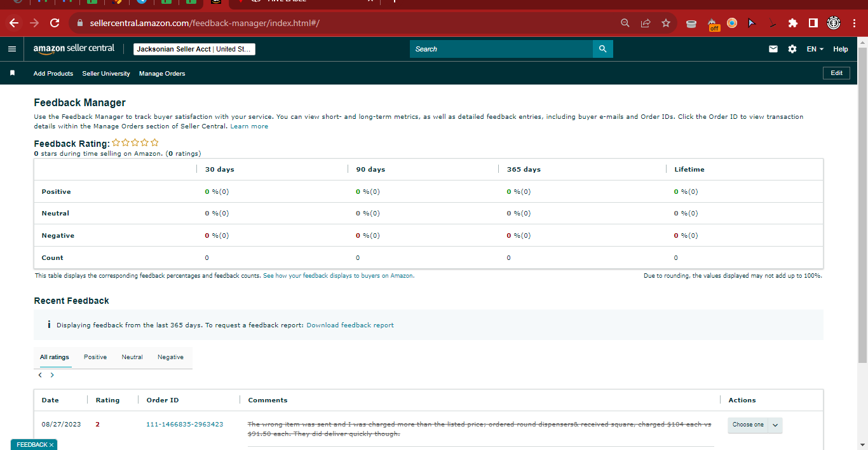Open Add Products shortcut
The image size is (868, 450).
[53, 74]
